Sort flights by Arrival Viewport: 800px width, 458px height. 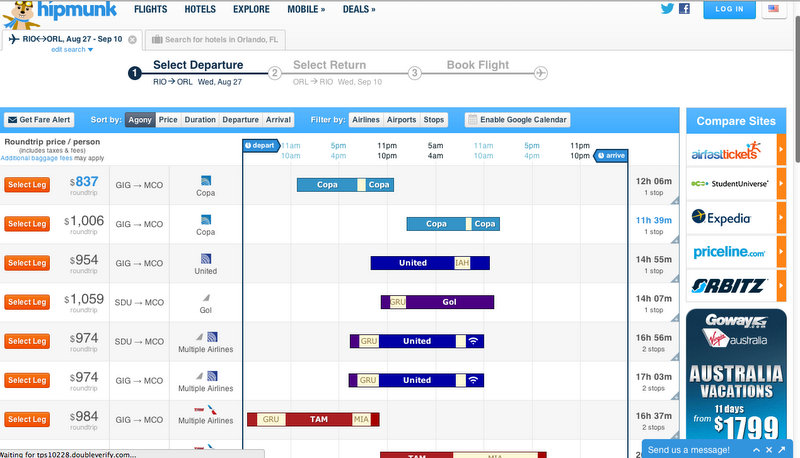coord(278,120)
